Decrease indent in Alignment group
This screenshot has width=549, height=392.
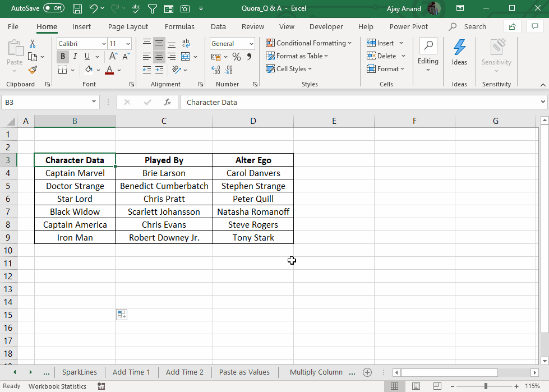[x=147, y=70]
